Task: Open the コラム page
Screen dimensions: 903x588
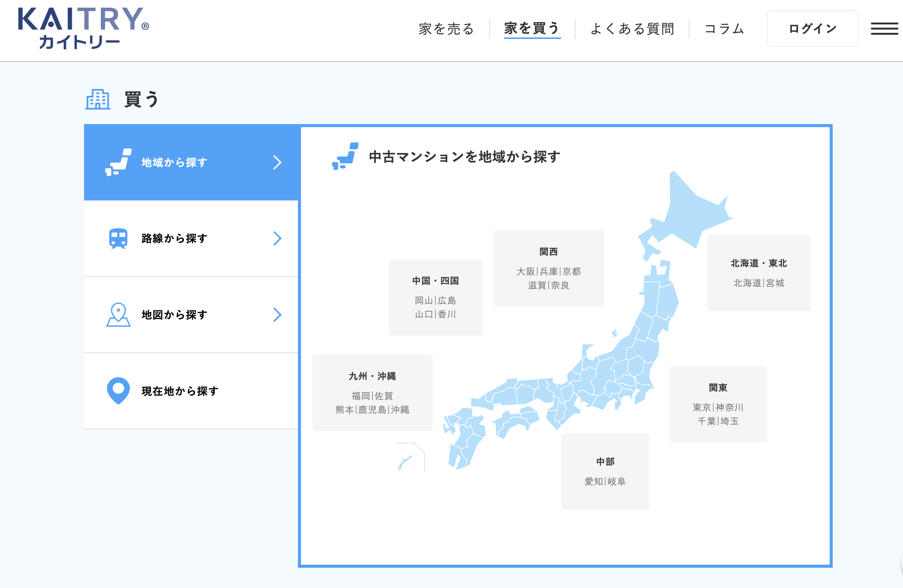Action: pyautogui.click(x=725, y=28)
